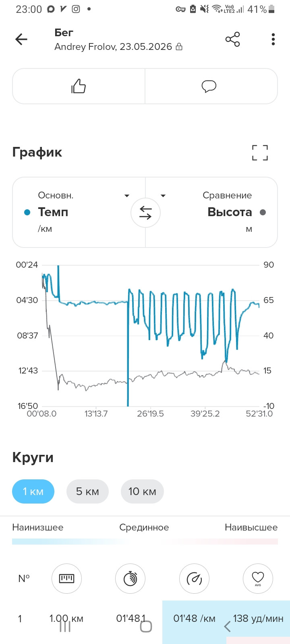Expand the graph to fullscreen
This screenshot has height=644, width=290.
point(260,153)
